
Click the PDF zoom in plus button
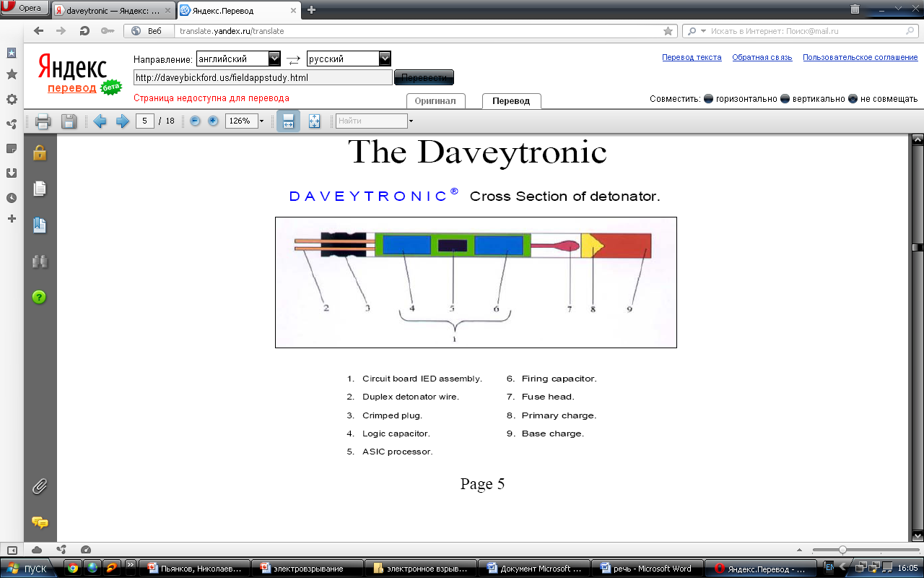[x=213, y=121]
